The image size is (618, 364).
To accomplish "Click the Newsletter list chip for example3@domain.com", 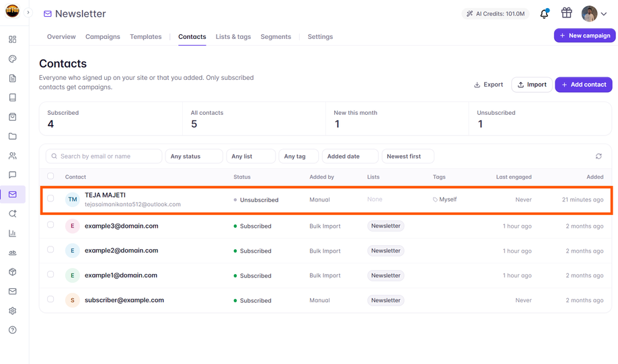I will pyautogui.click(x=385, y=226).
